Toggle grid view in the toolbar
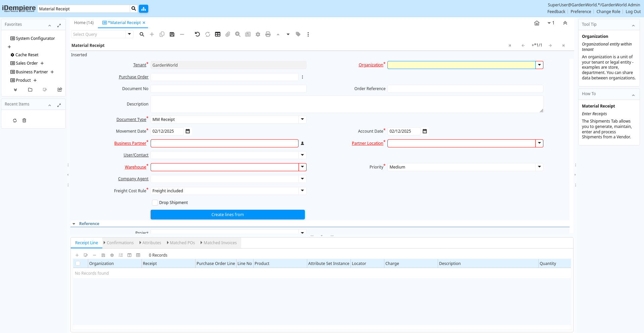 point(218,34)
